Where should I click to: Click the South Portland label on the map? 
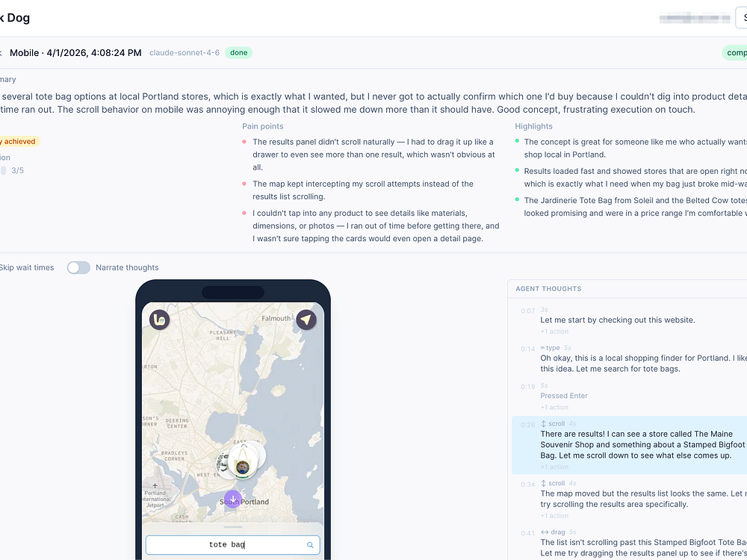pos(244,502)
